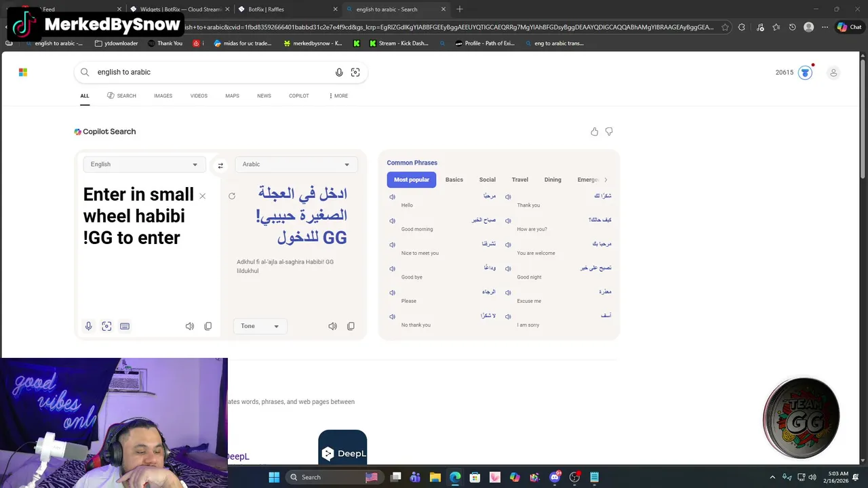The height and width of the screenshot is (488, 868).
Task: Switch to the Images tab
Action: [163, 96]
